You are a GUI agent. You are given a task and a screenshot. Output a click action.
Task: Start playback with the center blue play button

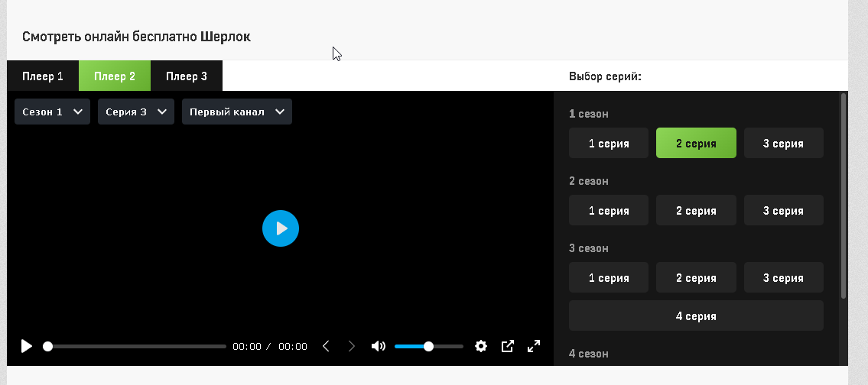coord(281,228)
